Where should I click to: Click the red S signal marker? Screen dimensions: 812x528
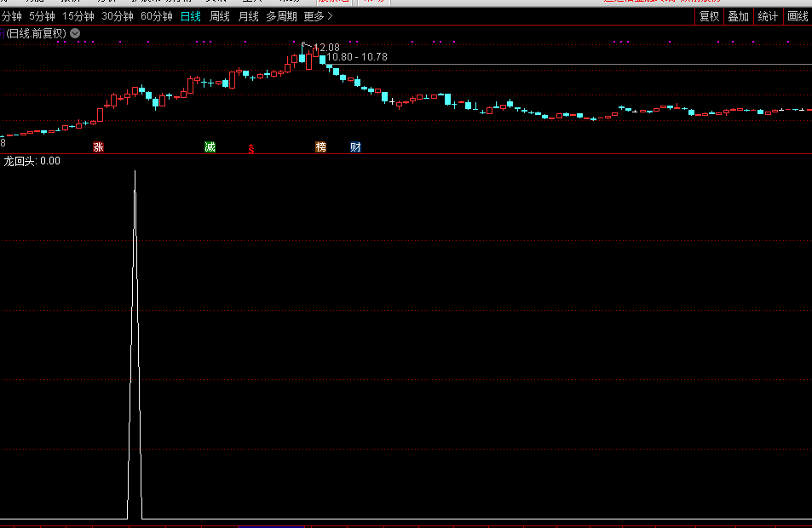(x=251, y=148)
